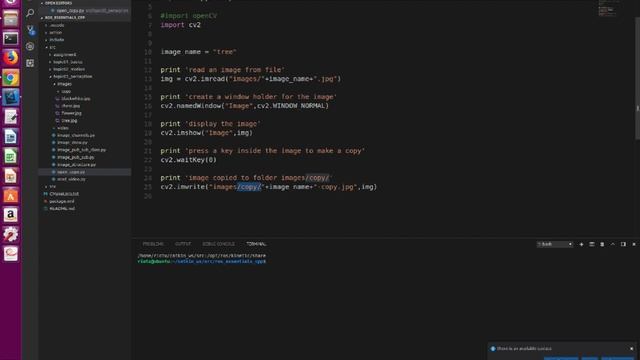Image resolution: width=640 pixels, height=360 pixels.
Task: Open blackwhite.jpg in the explorer
Action: (x=76, y=99)
